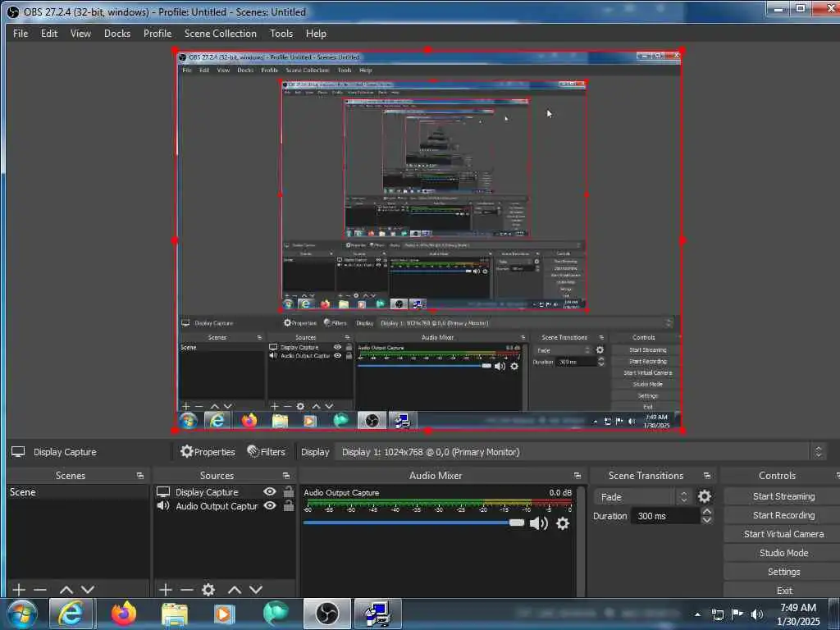Click the taskbar clock showing 7:49 AM
The image size is (840, 630).
pyautogui.click(x=797, y=614)
